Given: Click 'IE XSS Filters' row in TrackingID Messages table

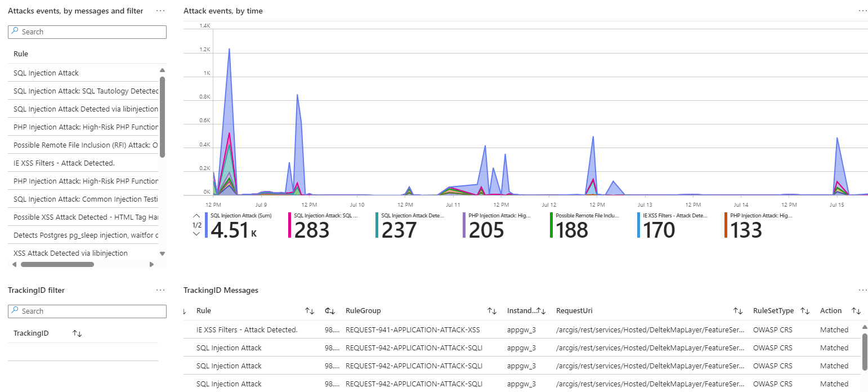Looking at the screenshot, I should pos(247,330).
